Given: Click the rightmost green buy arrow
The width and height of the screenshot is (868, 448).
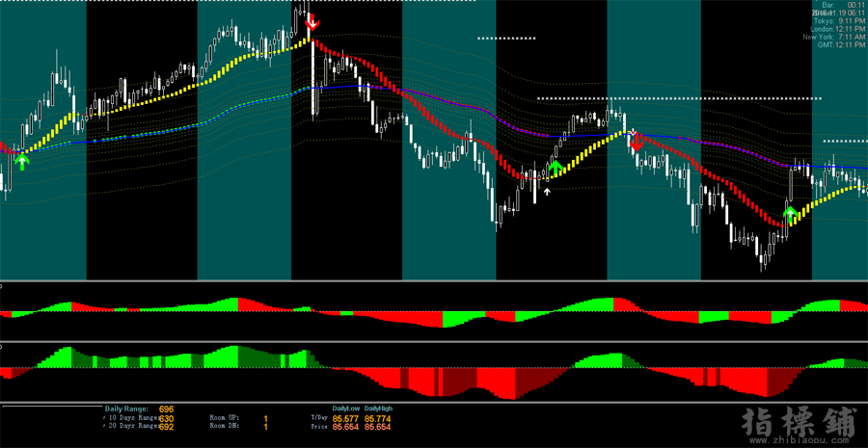Looking at the screenshot, I should [x=790, y=213].
